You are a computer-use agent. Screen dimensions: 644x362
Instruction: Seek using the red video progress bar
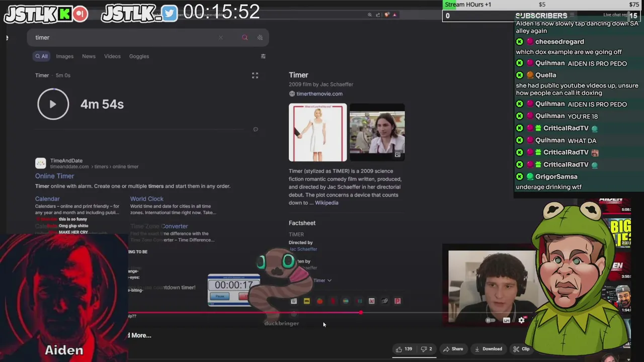click(x=245, y=313)
